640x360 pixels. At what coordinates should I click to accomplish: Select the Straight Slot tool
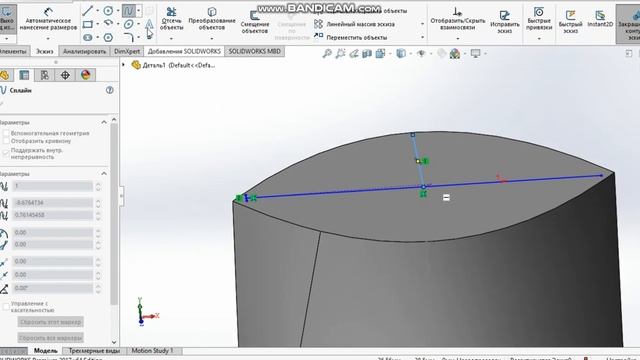coord(87,38)
